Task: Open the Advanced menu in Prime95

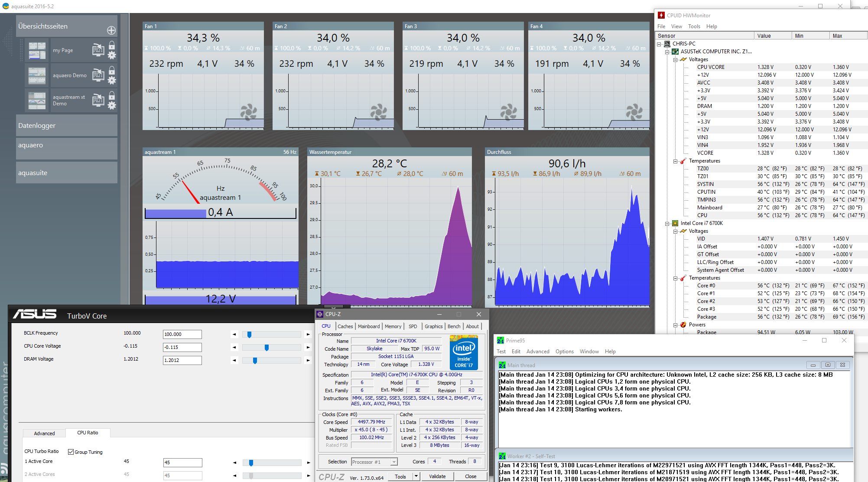Action: (x=537, y=352)
